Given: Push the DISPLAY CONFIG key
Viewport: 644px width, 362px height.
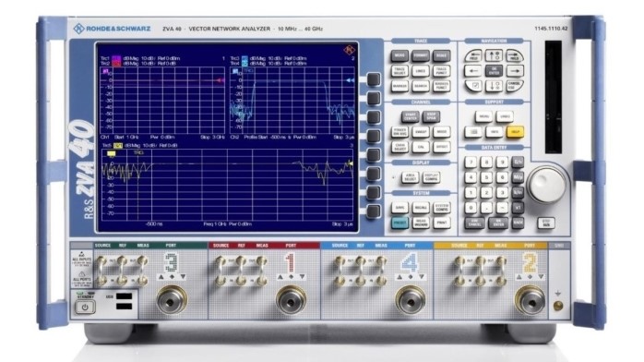Looking at the screenshot, I should (431, 177).
